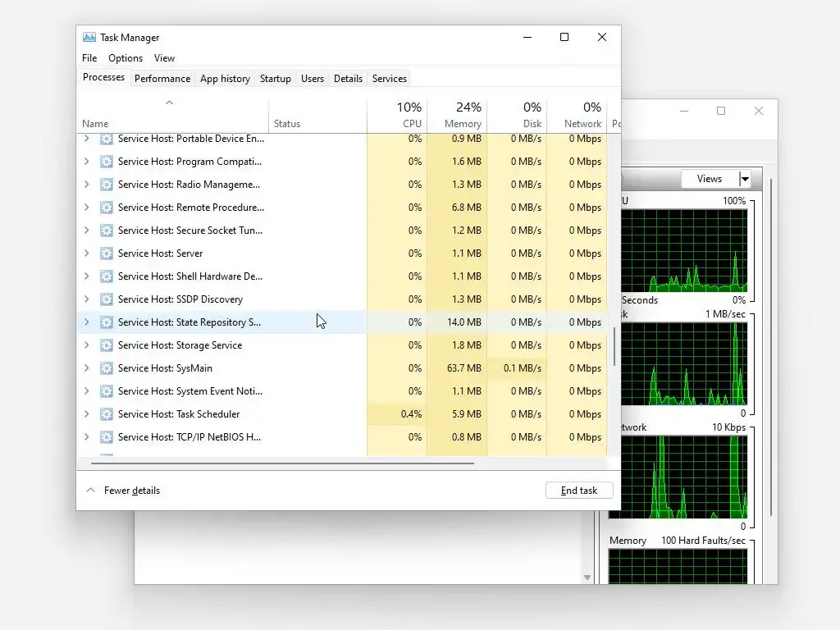This screenshot has height=630, width=840.
Task: Click gear icon of Service Host: SSDP Discovery
Action: click(106, 299)
